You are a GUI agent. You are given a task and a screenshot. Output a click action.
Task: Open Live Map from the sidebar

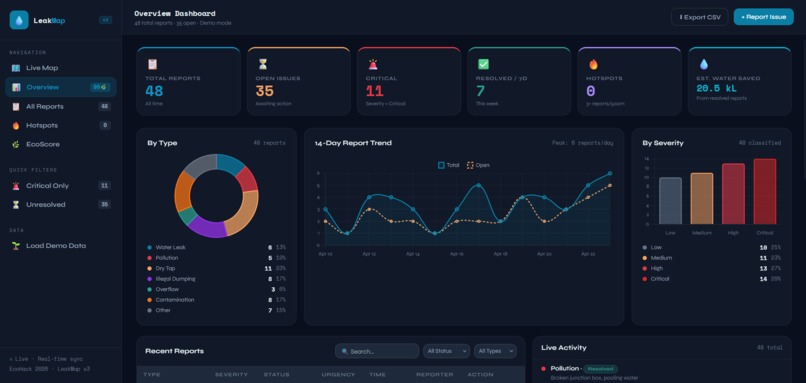(x=61, y=68)
